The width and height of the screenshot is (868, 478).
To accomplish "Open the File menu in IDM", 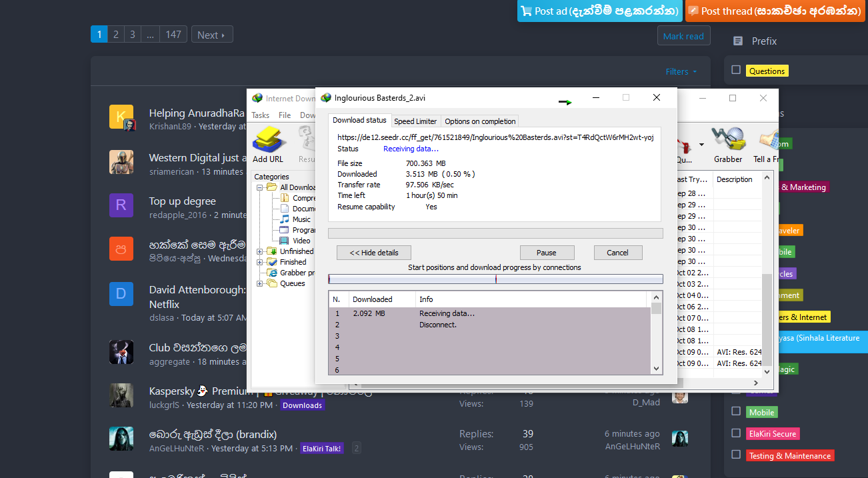I will 285,115.
